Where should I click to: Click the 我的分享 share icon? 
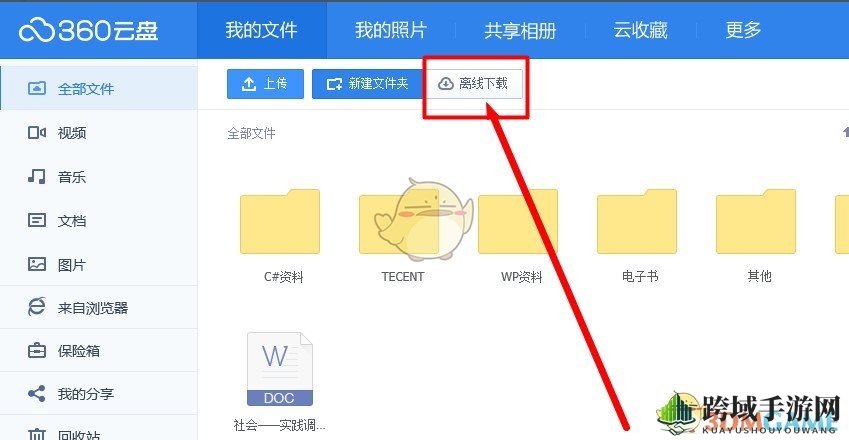(37, 393)
